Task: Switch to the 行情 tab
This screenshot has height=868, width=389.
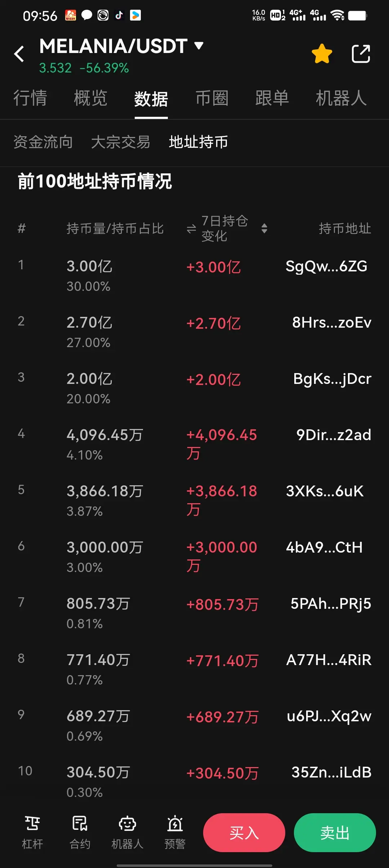Action: pos(30,98)
